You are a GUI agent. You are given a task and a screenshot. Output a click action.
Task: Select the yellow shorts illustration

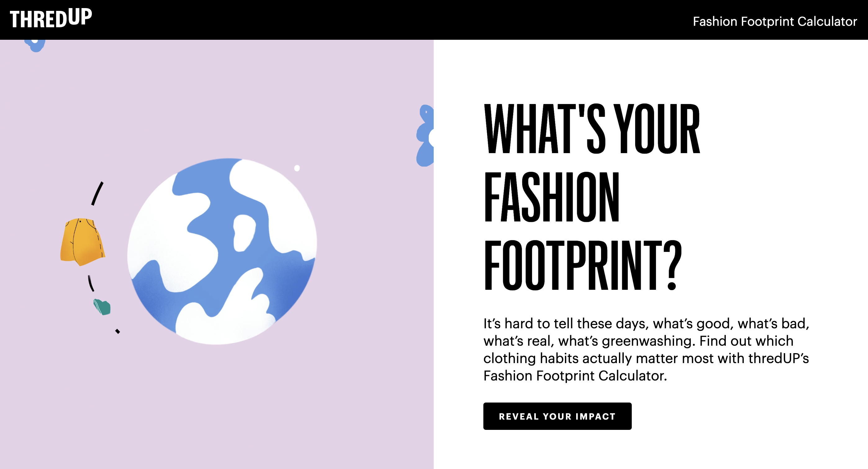pyautogui.click(x=82, y=241)
